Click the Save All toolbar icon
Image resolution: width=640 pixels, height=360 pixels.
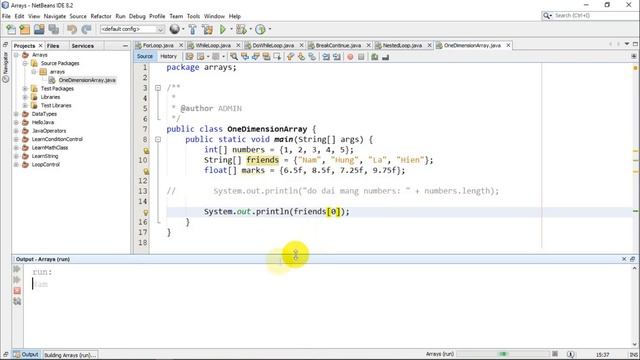tap(53, 29)
